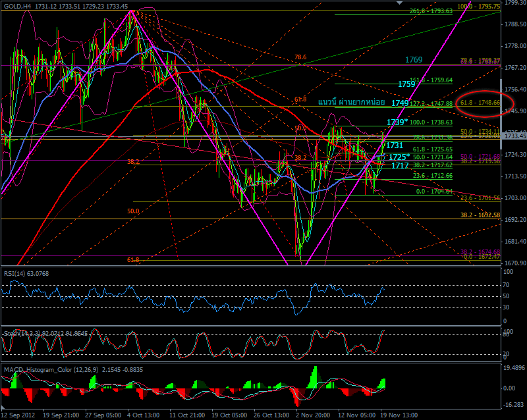Select the RSI(14) indicator label
The image size is (527, 420).
(26, 273)
